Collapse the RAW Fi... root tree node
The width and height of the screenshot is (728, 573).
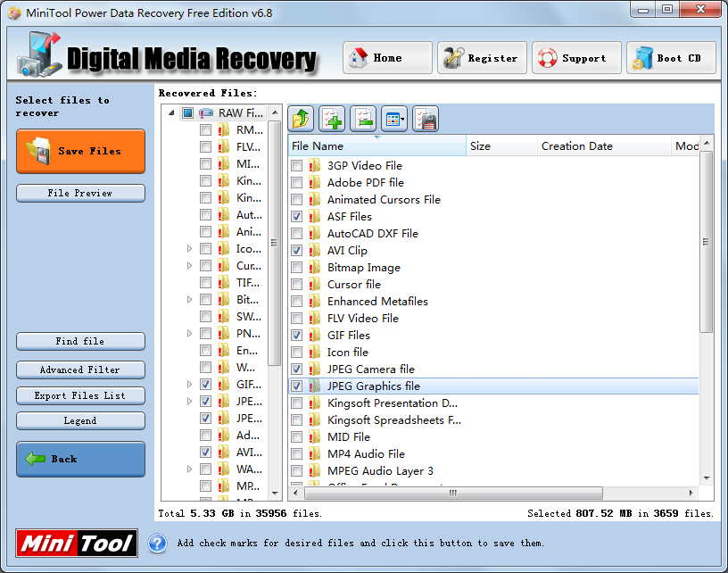[x=172, y=112]
